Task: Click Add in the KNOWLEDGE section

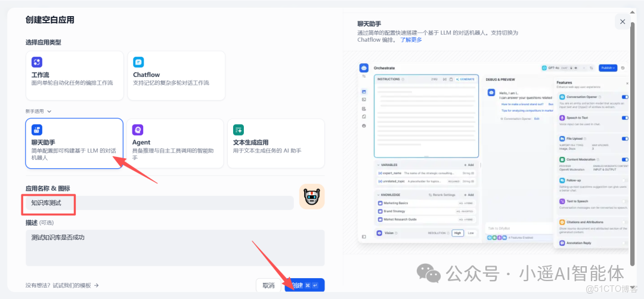Action: click(x=469, y=195)
